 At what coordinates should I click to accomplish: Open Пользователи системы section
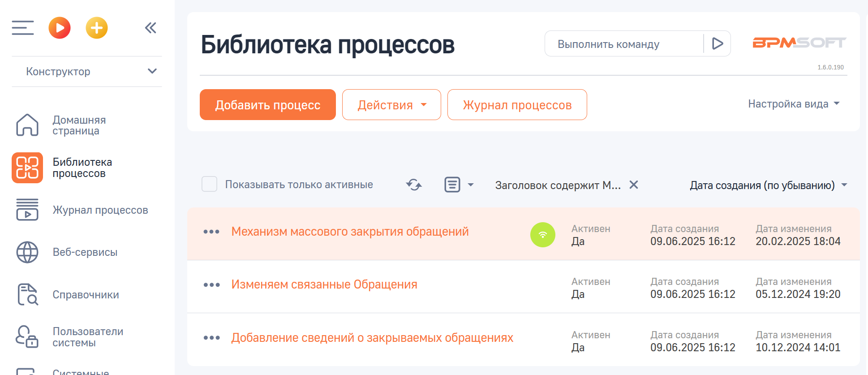(x=87, y=337)
